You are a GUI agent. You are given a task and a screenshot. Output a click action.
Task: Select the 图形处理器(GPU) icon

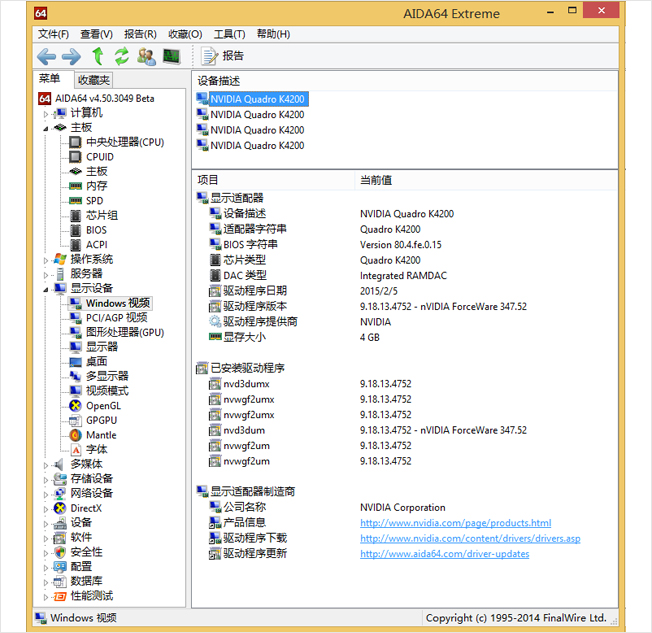(x=75, y=333)
